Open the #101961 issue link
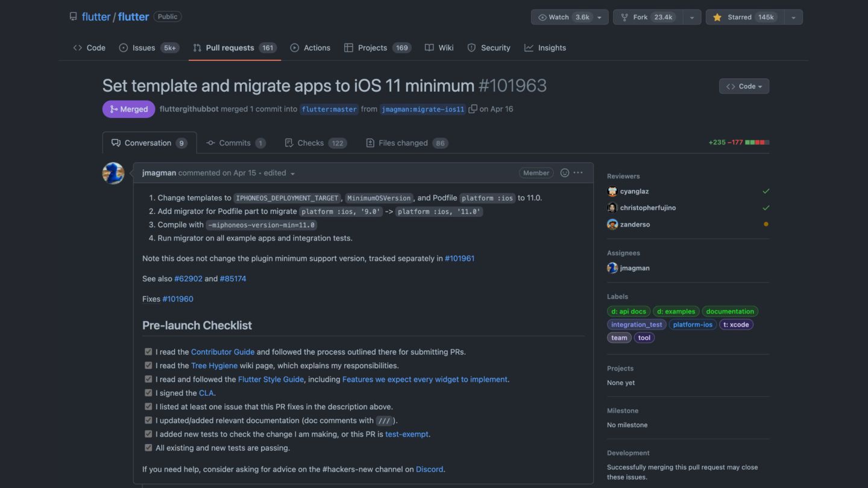 click(459, 258)
